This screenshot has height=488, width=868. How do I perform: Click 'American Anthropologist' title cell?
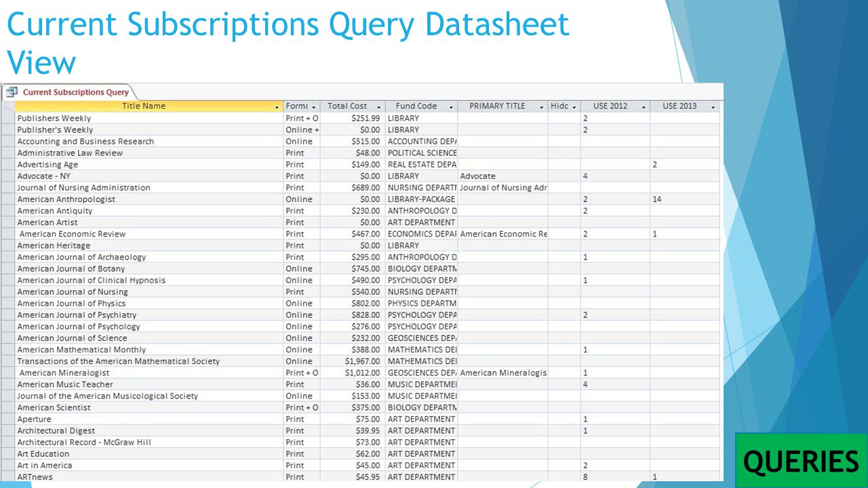tap(149, 199)
